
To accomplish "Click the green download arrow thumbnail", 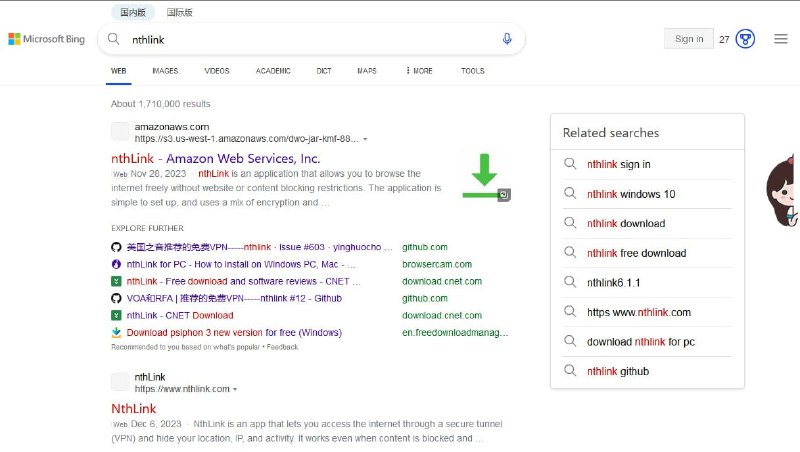I will point(486,177).
